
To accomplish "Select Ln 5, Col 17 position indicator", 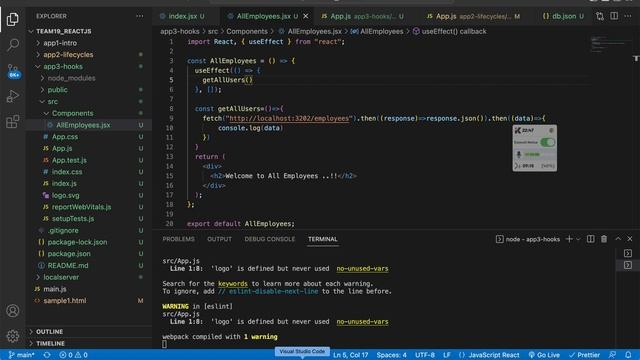I will click(350, 355).
